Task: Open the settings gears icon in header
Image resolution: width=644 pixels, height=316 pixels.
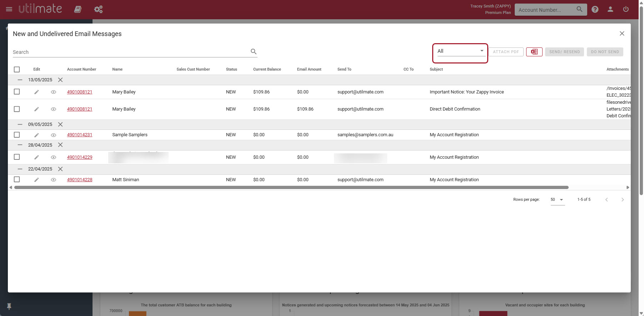Action: click(x=98, y=10)
